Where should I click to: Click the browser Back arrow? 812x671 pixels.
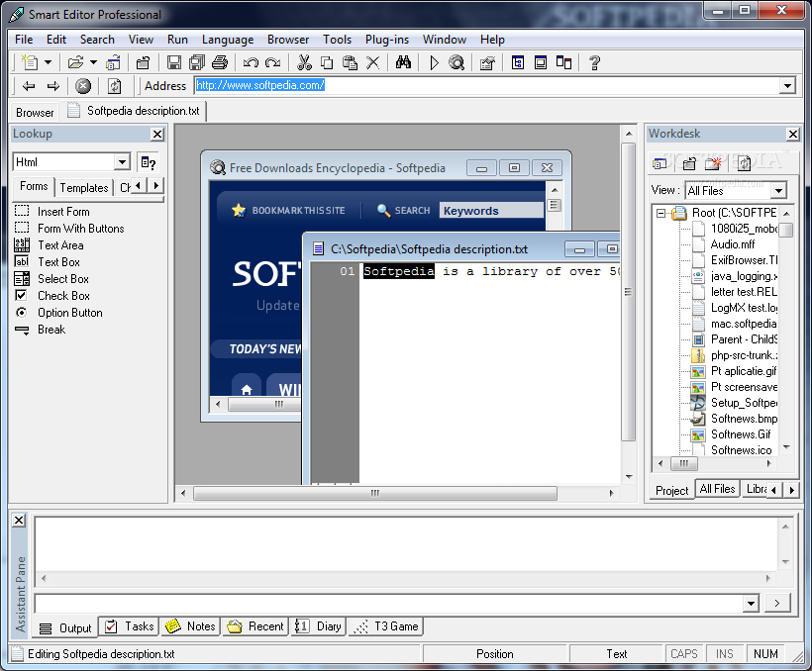click(x=29, y=86)
